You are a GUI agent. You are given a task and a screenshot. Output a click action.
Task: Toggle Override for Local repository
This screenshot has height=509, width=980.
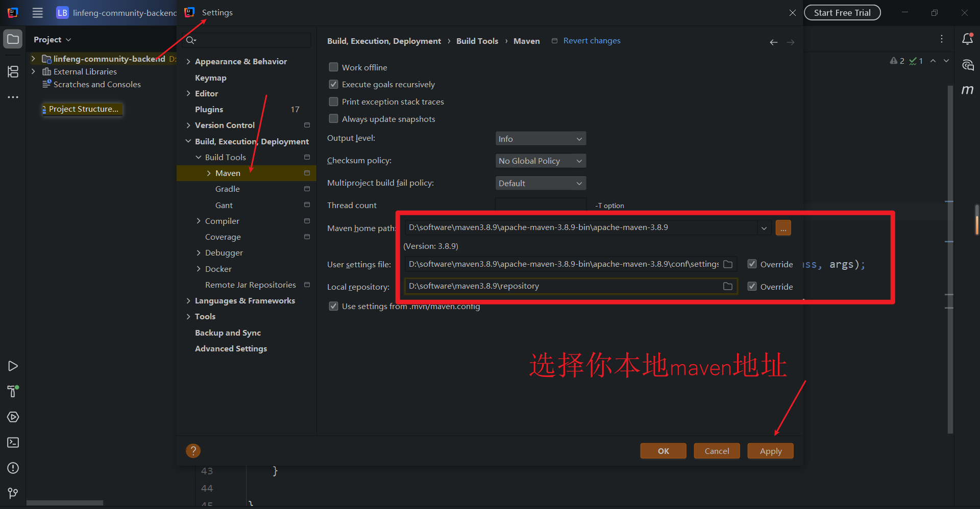(x=752, y=286)
